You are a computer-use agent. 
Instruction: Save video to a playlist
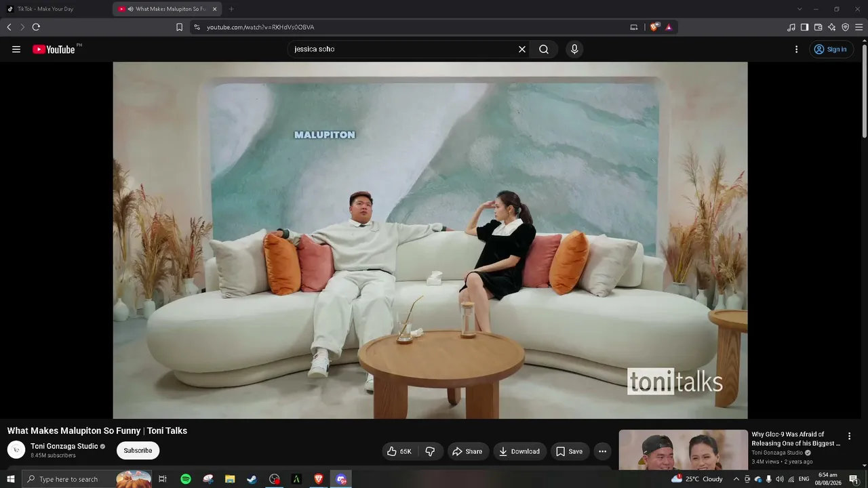tap(570, 451)
